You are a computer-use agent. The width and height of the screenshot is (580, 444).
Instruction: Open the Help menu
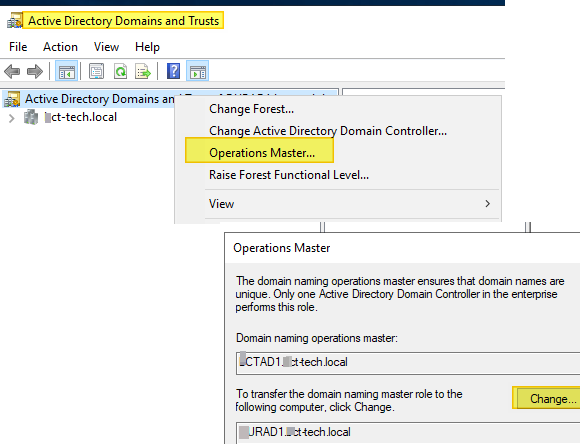click(147, 47)
